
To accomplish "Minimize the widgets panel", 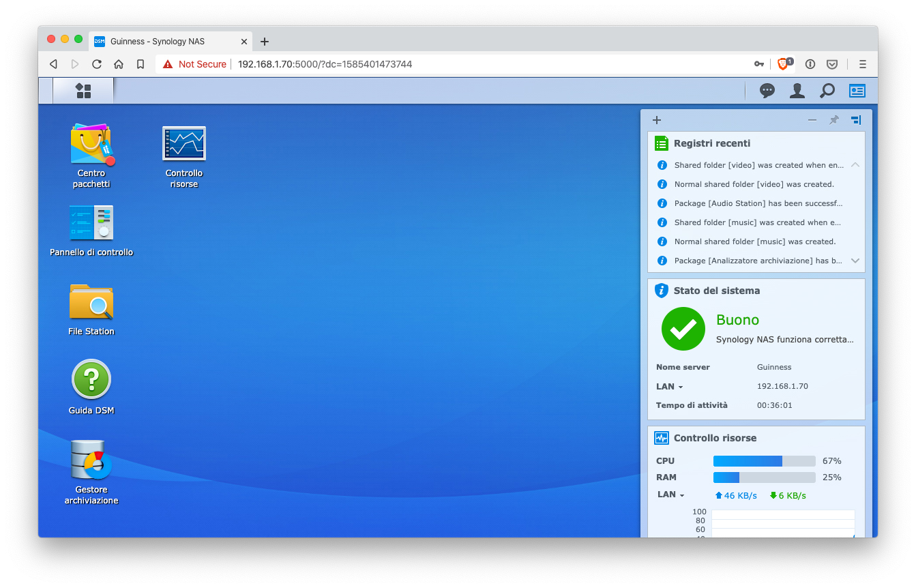I will (812, 120).
